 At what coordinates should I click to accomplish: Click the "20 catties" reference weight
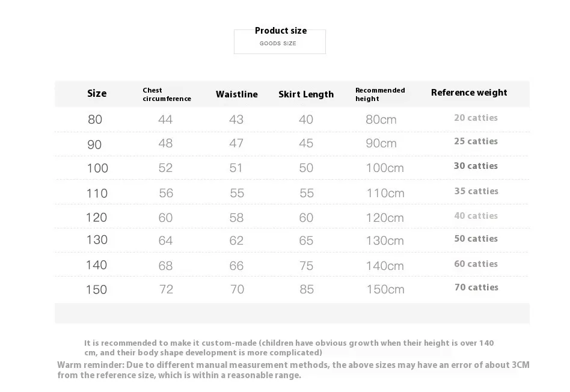[476, 118]
